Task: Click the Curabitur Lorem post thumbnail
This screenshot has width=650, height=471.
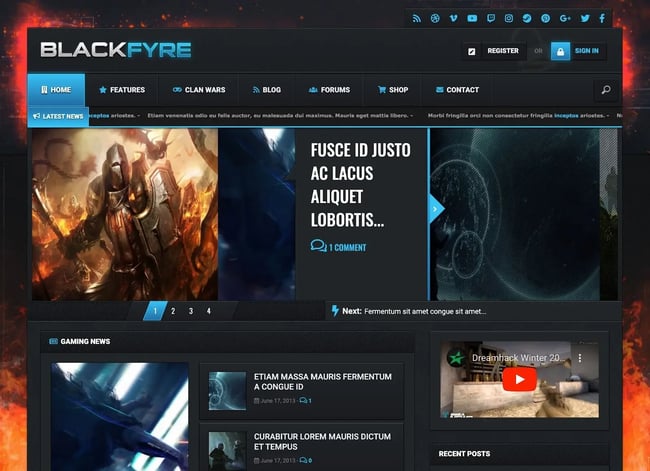Action: click(x=227, y=451)
